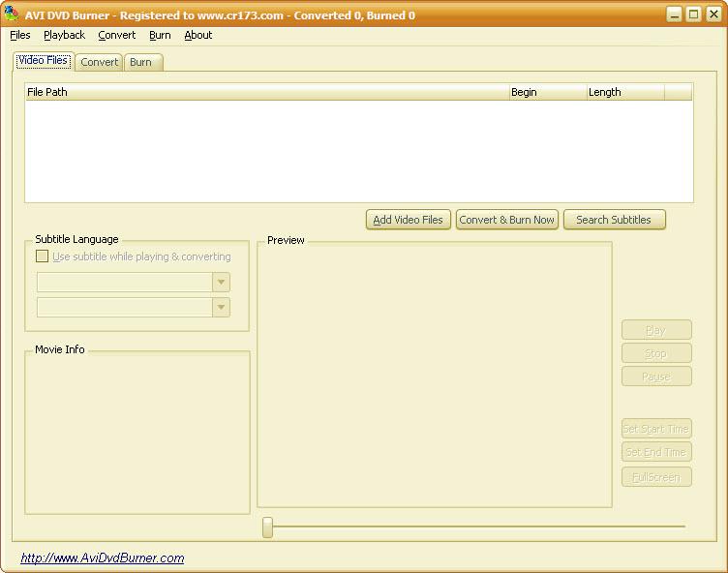Click Convert & Burn Now button
Viewport: 728px width, 573px height.
(x=507, y=220)
